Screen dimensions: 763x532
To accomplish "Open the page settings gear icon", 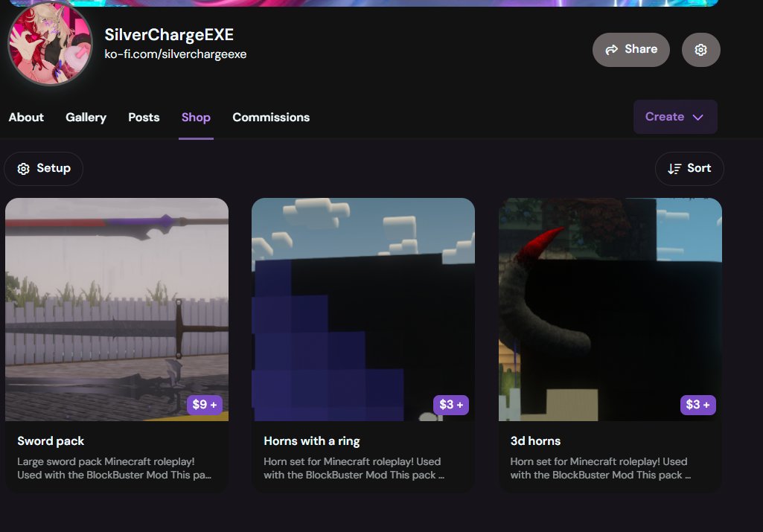I will tap(700, 50).
